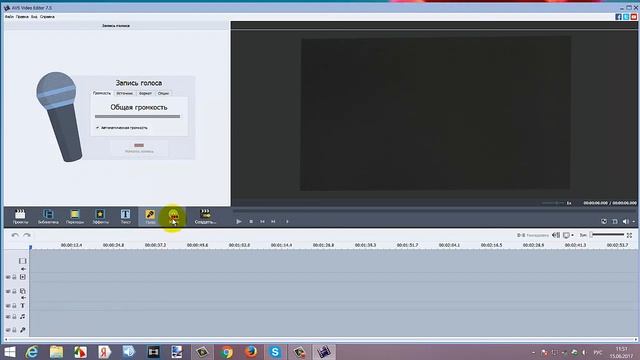Select the main video track icon
The height and width of the screenshot is (360, 640).
point(22,260)
